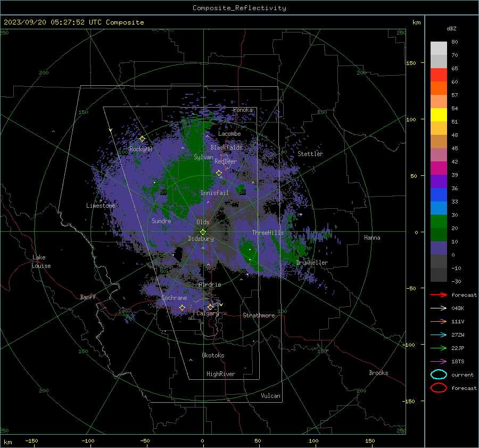Pick the light gray 70-80 dBZ swatch
Screen dimensions: 479x448
pos(439,48)
